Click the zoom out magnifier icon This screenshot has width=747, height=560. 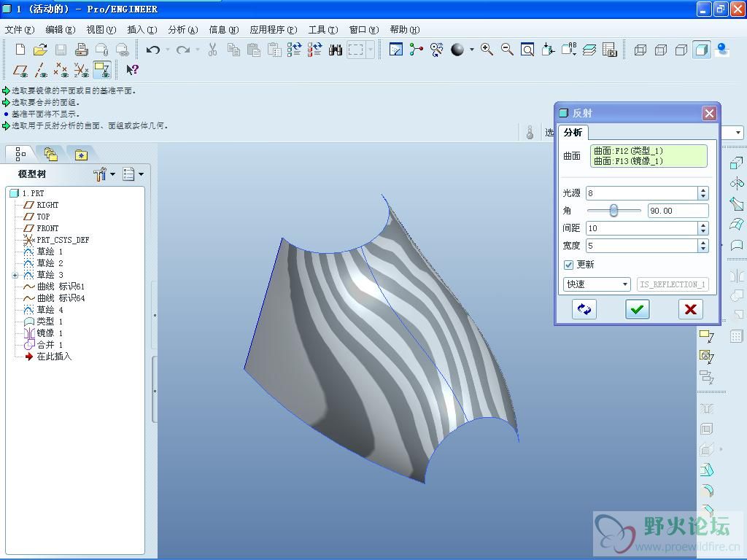click(x=507, y=50)
